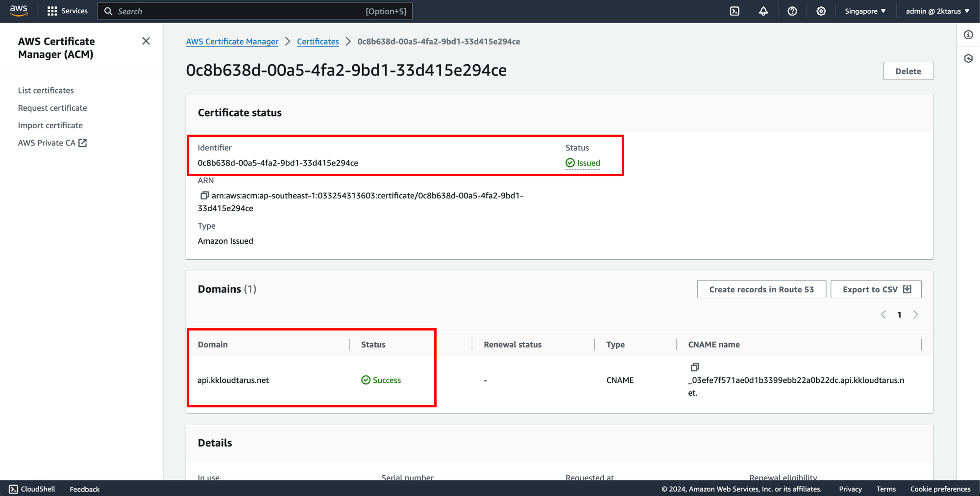This screenshot has width=980, height=496.
Task: Copy the certificate ARN icon
Action: 204,195
